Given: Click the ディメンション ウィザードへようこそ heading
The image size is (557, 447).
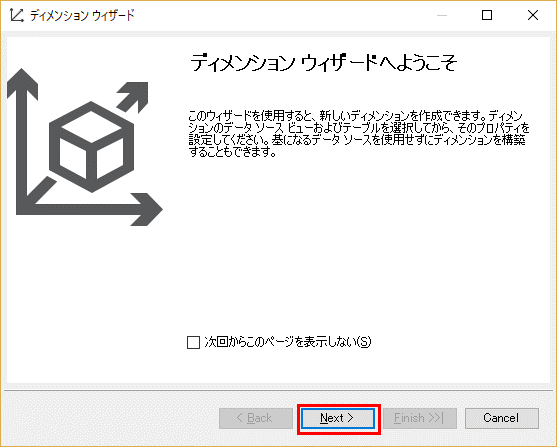Looking at the screenshot, I should tap(324, 63).
